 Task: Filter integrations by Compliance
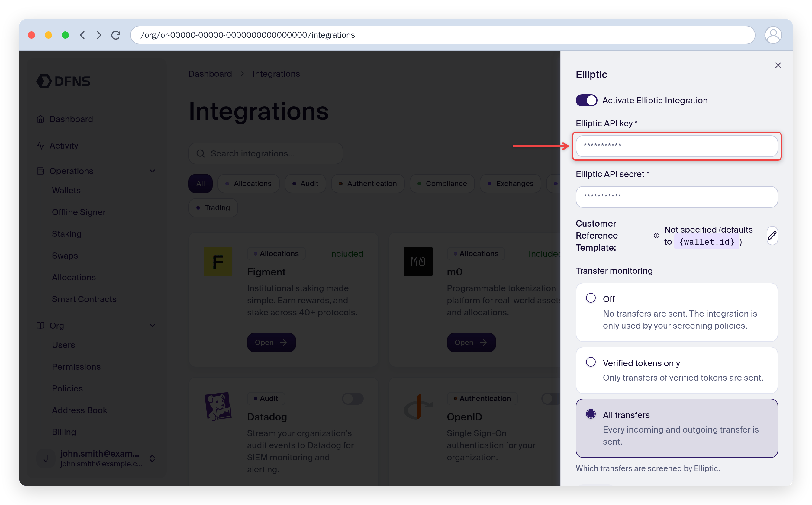442,183
